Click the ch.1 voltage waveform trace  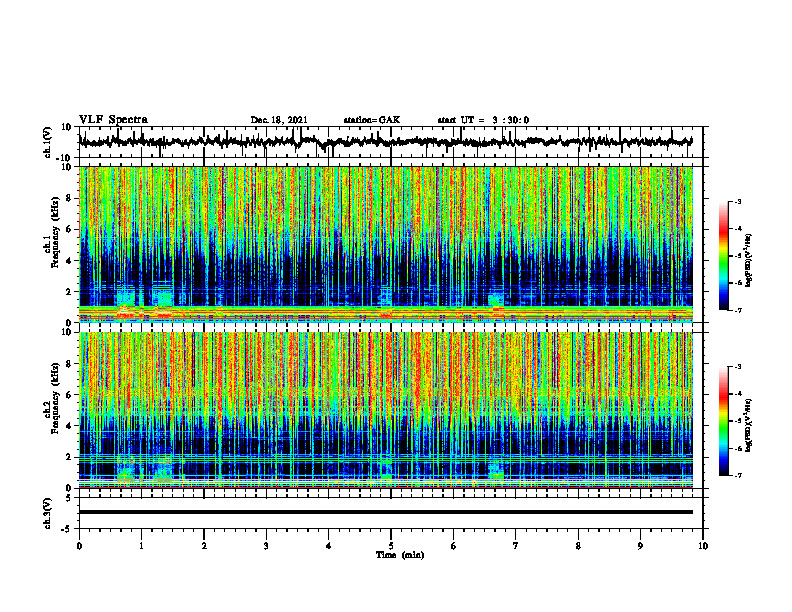(386, 142)
